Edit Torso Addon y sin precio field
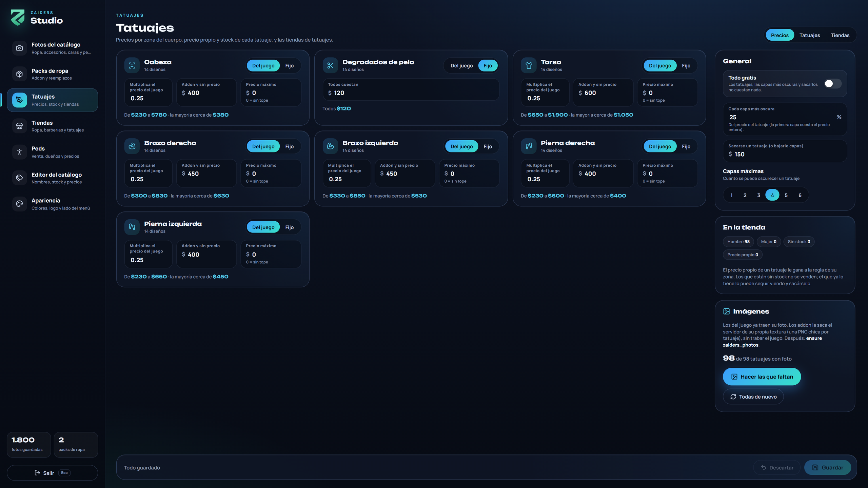Screen dimensions: 868x488 603,92
